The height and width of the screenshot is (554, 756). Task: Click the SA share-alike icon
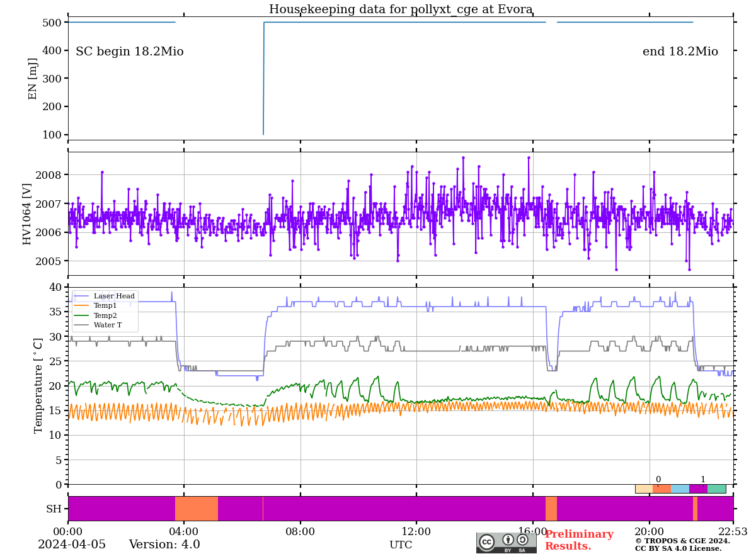point(522,540)
